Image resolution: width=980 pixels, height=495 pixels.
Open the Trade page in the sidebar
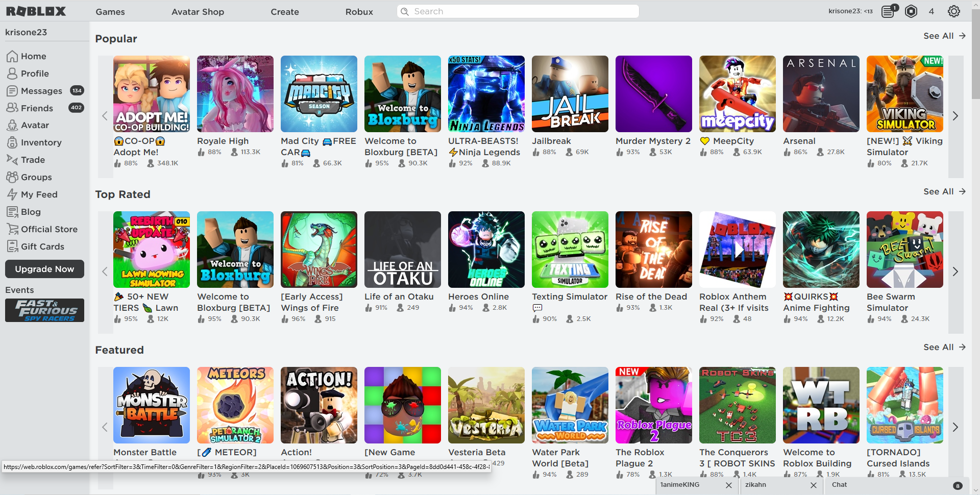coord(26,160)
